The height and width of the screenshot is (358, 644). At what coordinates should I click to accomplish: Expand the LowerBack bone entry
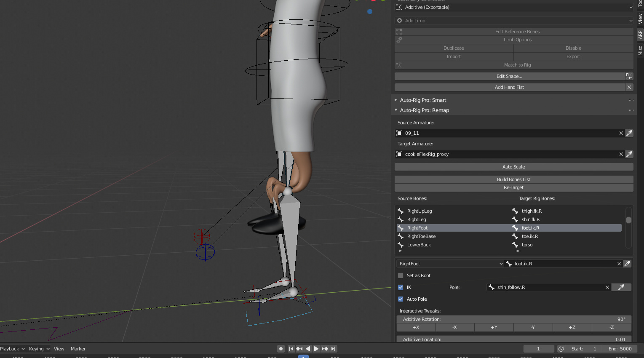pos(401,250)
